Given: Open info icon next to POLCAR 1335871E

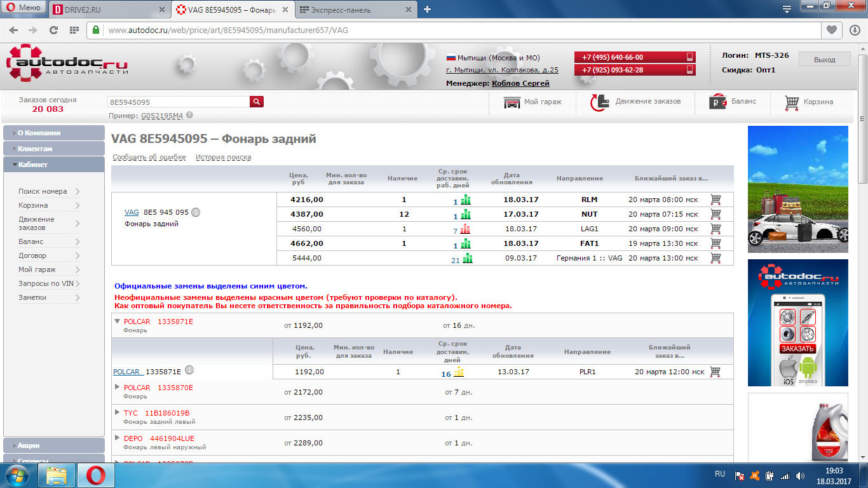Looking at the screenshot, I should tap(189, 371).
